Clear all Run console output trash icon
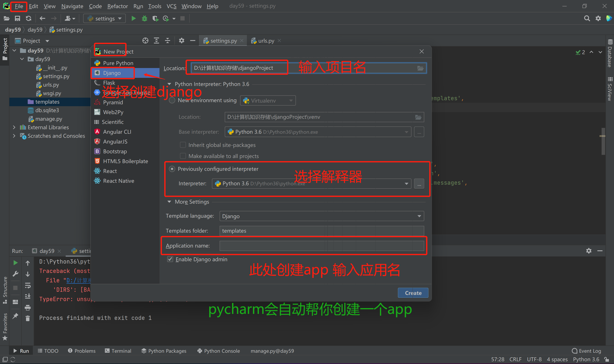Screen dimensions: 614x364 (28, 318)
